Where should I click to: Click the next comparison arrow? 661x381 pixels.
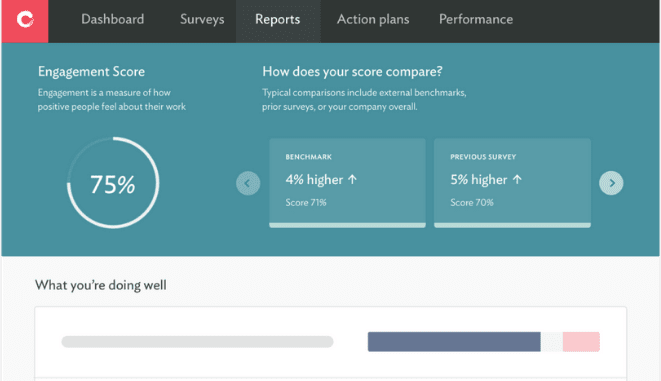611,183
